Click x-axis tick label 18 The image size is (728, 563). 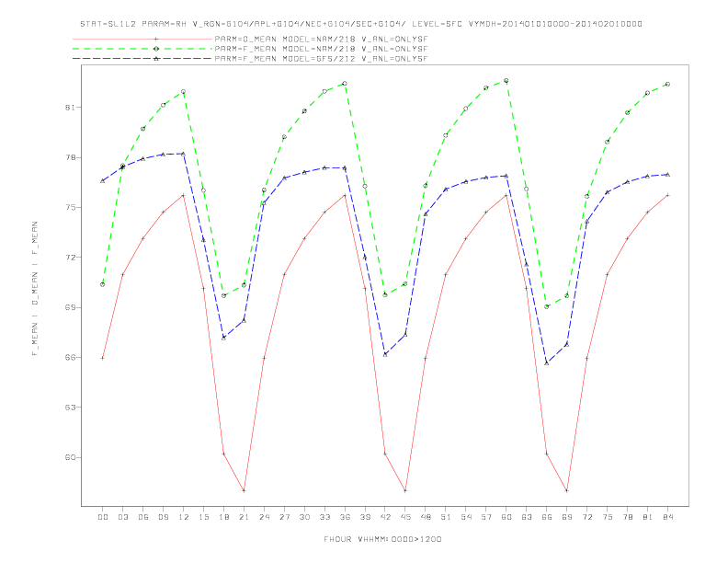click(223, 517)
